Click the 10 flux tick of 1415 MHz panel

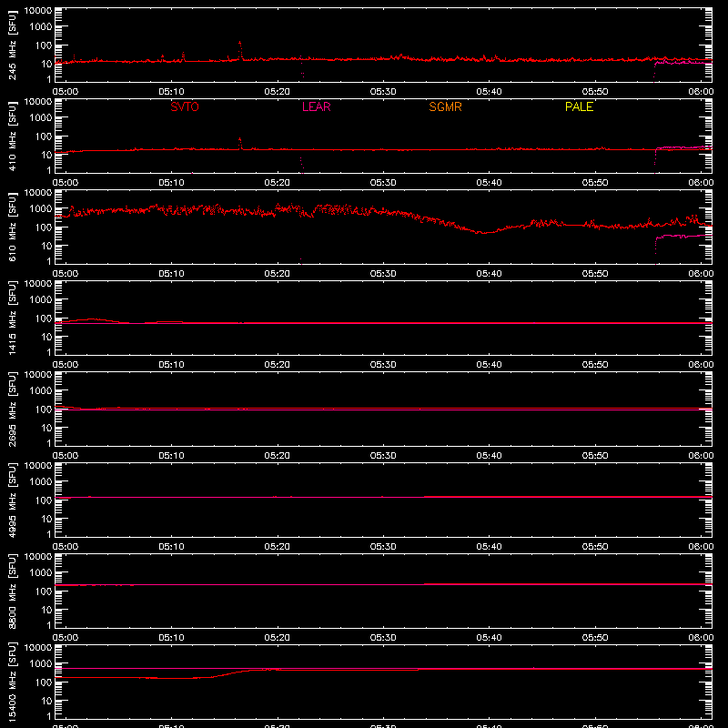coord(46,337)
